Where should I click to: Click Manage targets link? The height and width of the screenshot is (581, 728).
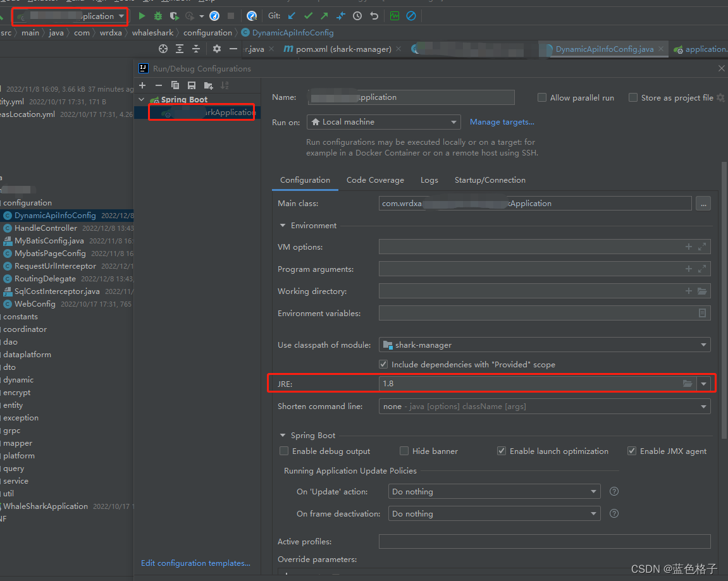[x=502, y=122]
